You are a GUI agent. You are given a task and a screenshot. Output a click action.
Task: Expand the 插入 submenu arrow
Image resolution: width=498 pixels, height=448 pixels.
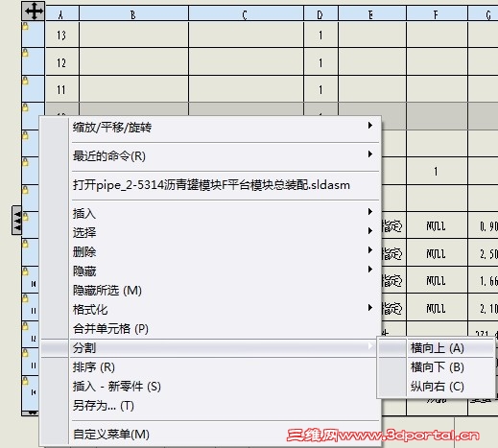click(x=370, y=212)
